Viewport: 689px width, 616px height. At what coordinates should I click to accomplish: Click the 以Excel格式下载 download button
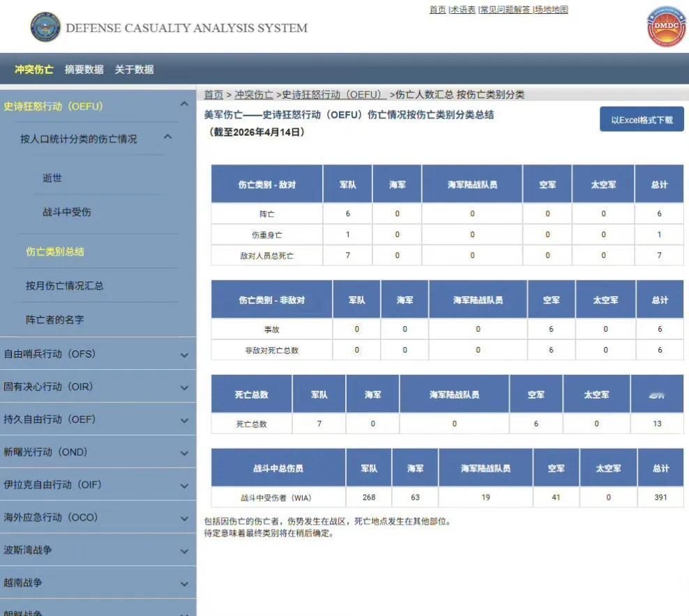[x=641, y=119]
